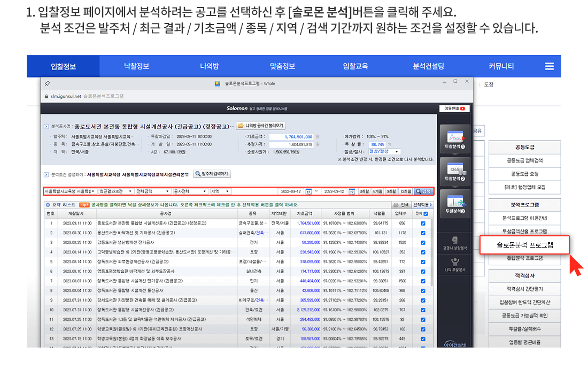Click 발주처 검색하기 magnifier button

[212, 174]
